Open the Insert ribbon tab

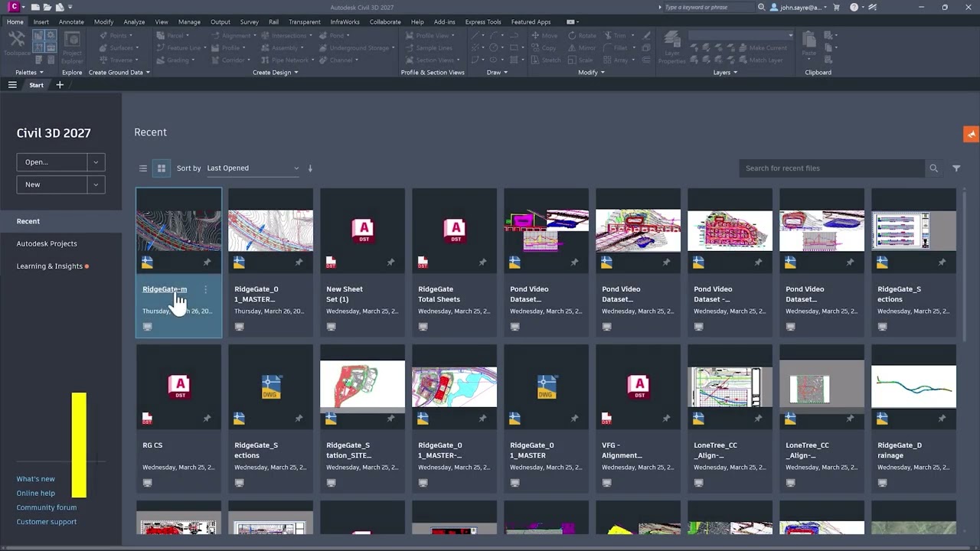[x=41, y=22]
